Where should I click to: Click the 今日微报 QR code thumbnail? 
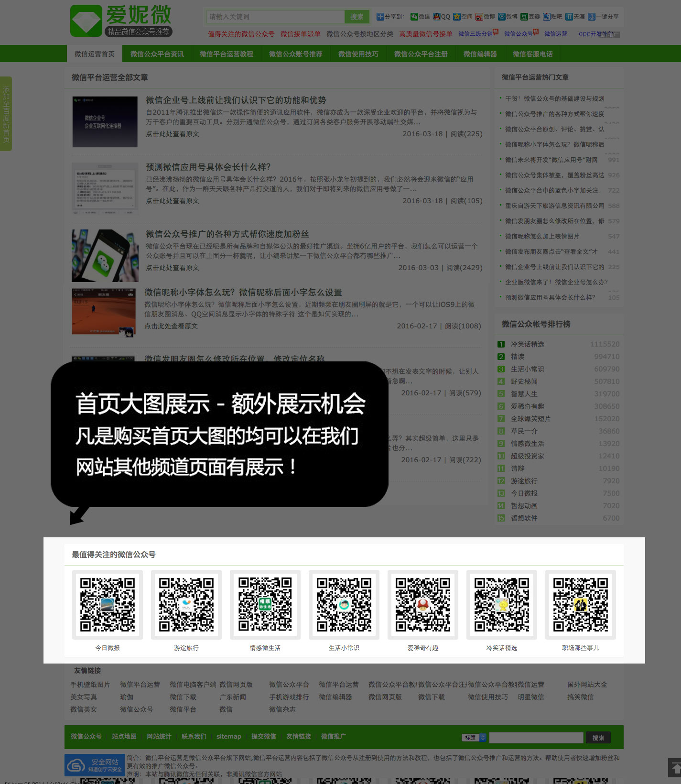point(108,604)
